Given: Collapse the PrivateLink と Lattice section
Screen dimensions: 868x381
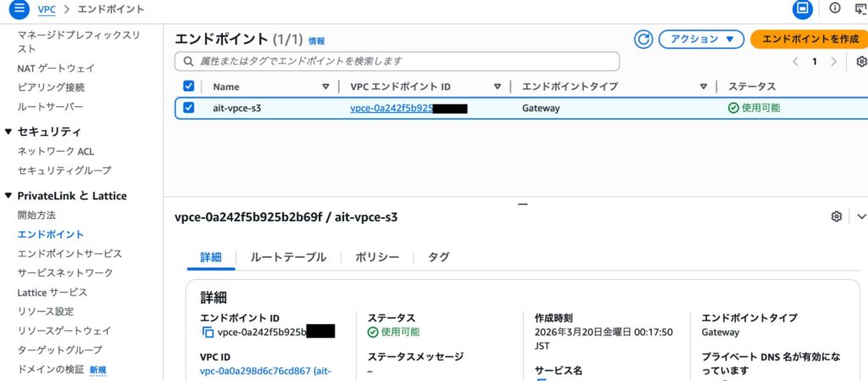Looking at the screenshot, I should coord(9,196).
